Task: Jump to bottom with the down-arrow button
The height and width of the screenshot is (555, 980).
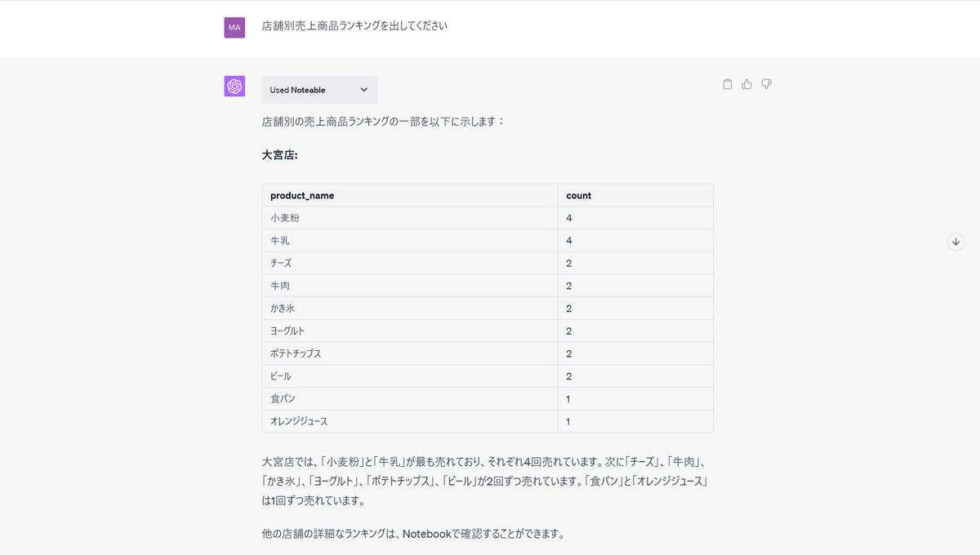Action: coord(955,242)
